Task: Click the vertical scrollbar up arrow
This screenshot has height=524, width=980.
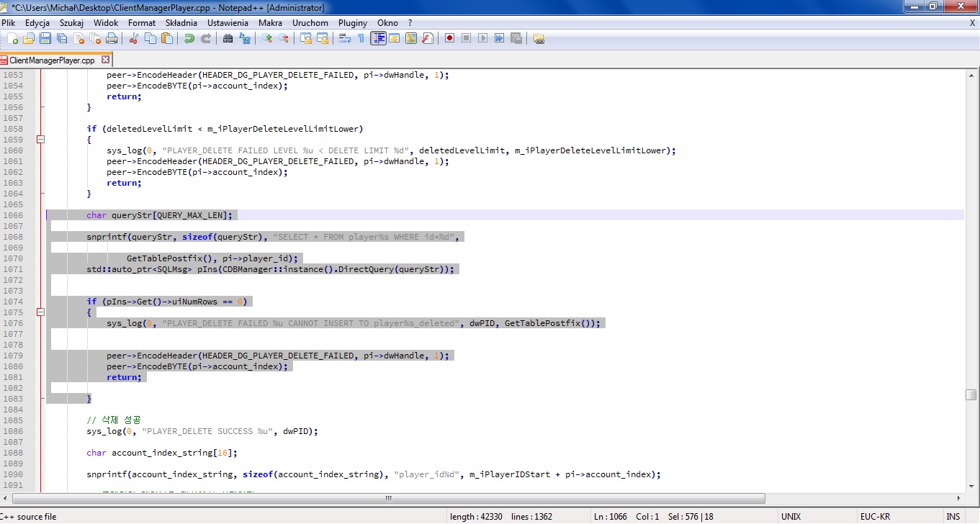Action: (971, 75)
